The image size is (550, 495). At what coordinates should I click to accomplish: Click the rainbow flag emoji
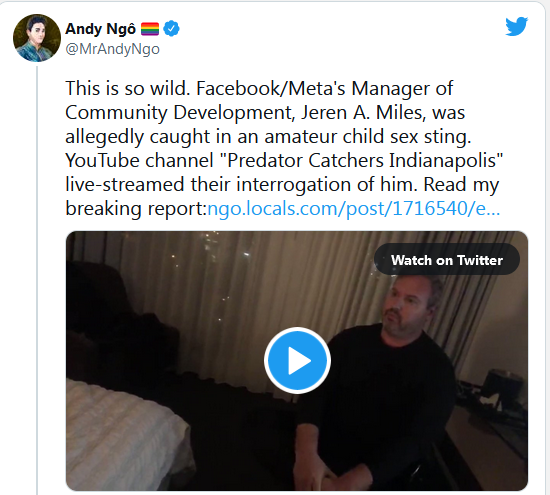(150, 29)
